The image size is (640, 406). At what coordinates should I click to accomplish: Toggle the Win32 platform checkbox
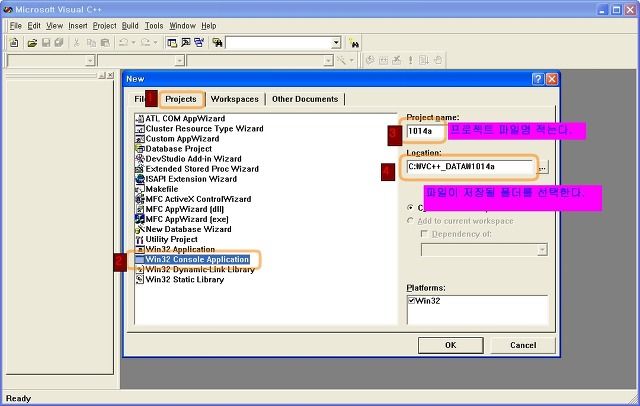(411, 301)
